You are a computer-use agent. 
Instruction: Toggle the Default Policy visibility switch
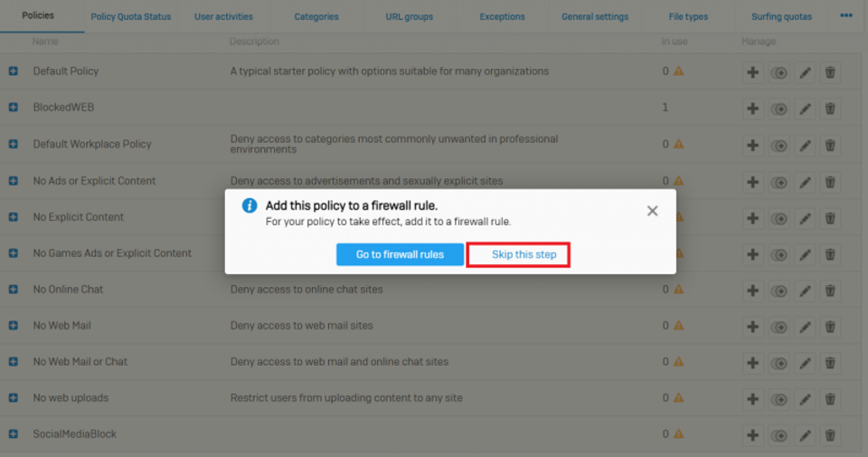[x=778, y=72]
